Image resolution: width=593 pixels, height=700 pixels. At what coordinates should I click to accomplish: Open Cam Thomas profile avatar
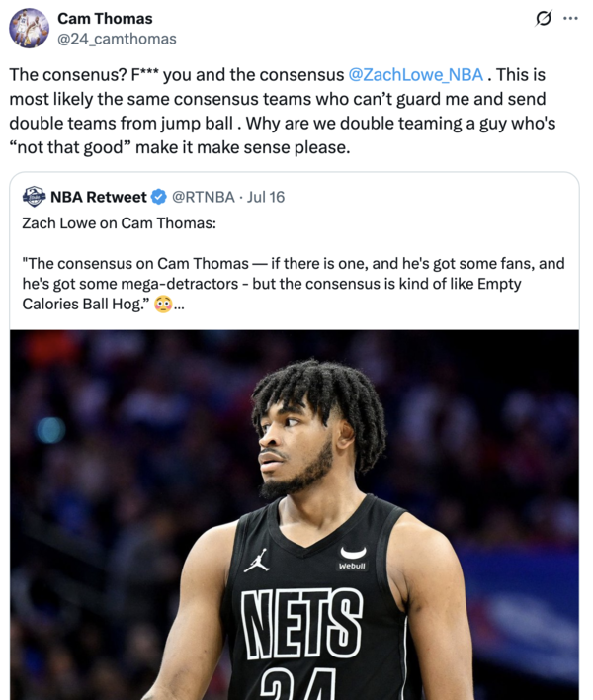[x=29, y=28]
